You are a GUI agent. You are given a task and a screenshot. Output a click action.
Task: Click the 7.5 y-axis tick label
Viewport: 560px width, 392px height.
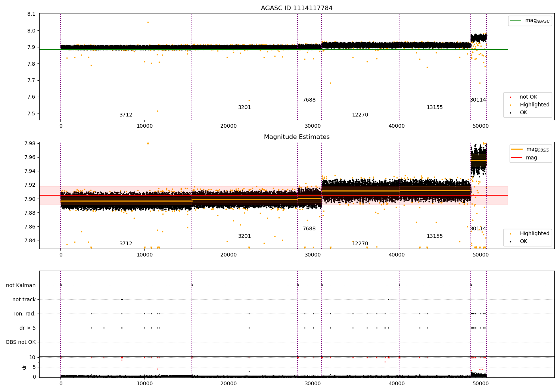[x=31, y=113]
